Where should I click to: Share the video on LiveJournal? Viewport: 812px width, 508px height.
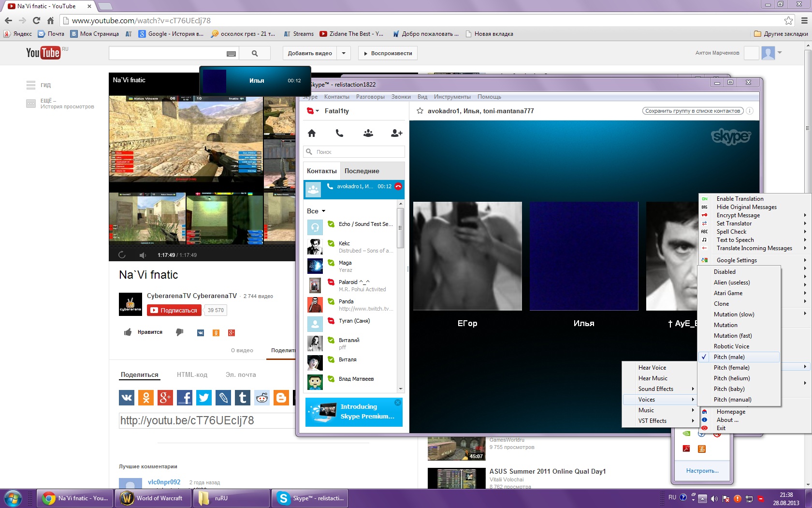(223, 398)
